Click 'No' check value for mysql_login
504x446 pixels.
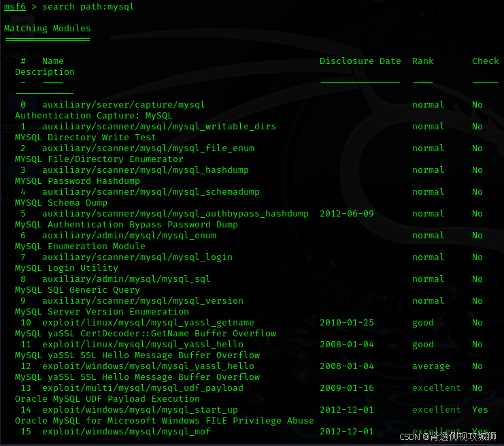click(477, 257)
